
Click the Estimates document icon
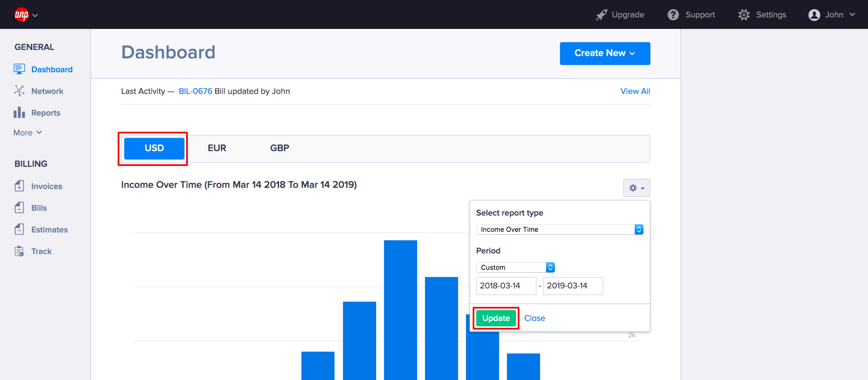(19, 229)
